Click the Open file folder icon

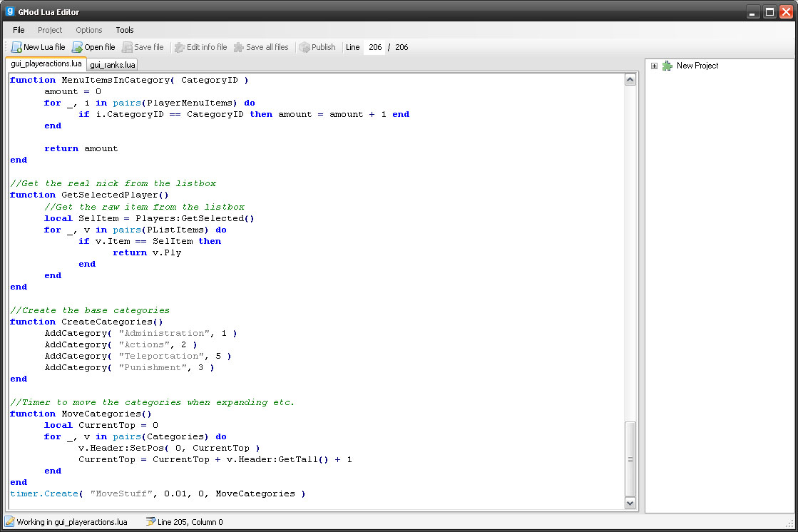(77, 47)
